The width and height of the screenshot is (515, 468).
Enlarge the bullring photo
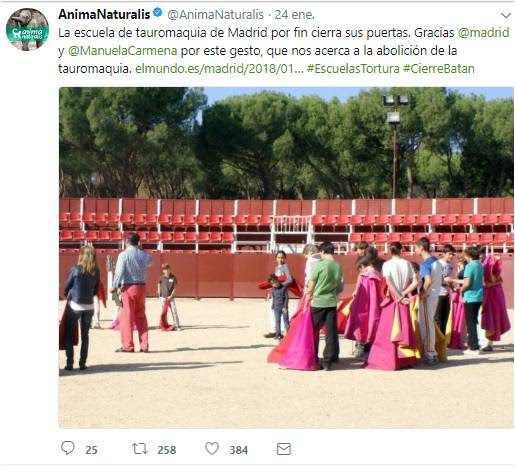(x=286, y=257)
